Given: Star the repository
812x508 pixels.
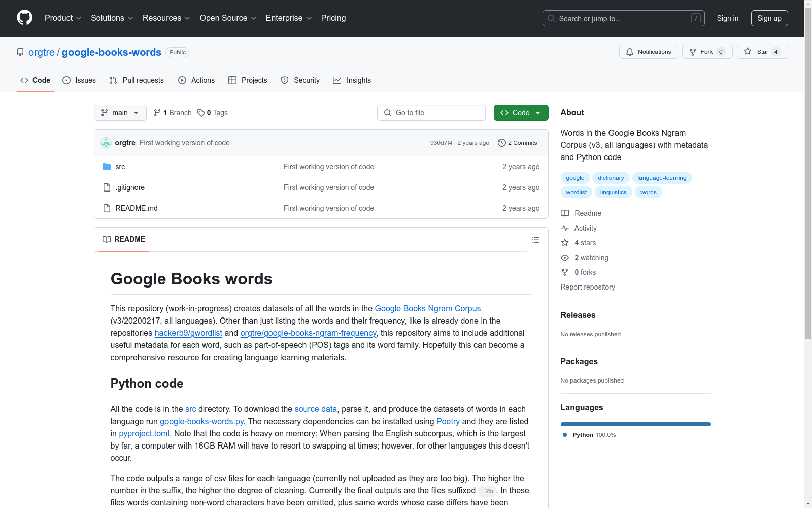Looking at the screenshot, I should 762,52.
